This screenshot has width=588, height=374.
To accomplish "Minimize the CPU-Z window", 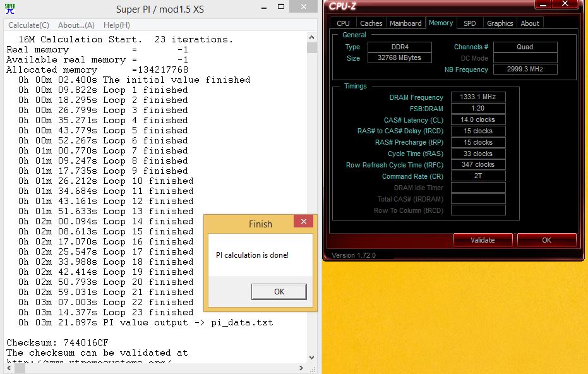I will click(x=543, y=4).
